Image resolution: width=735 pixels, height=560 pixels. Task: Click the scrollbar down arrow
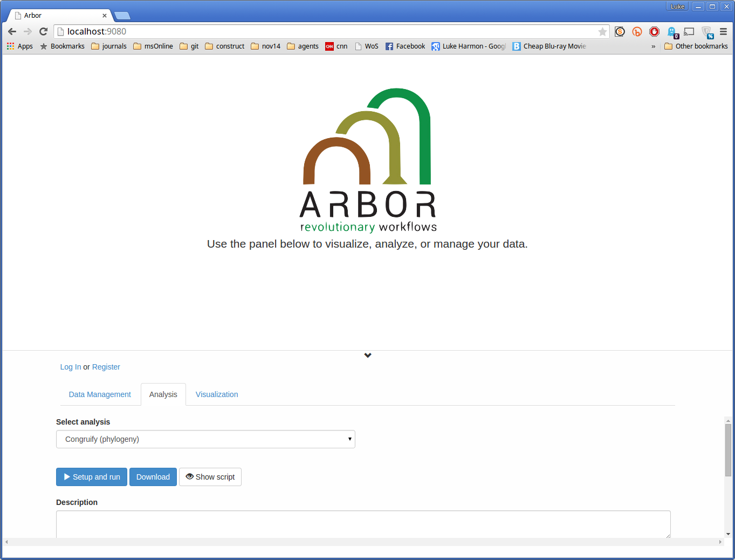(x=728, y=534)
